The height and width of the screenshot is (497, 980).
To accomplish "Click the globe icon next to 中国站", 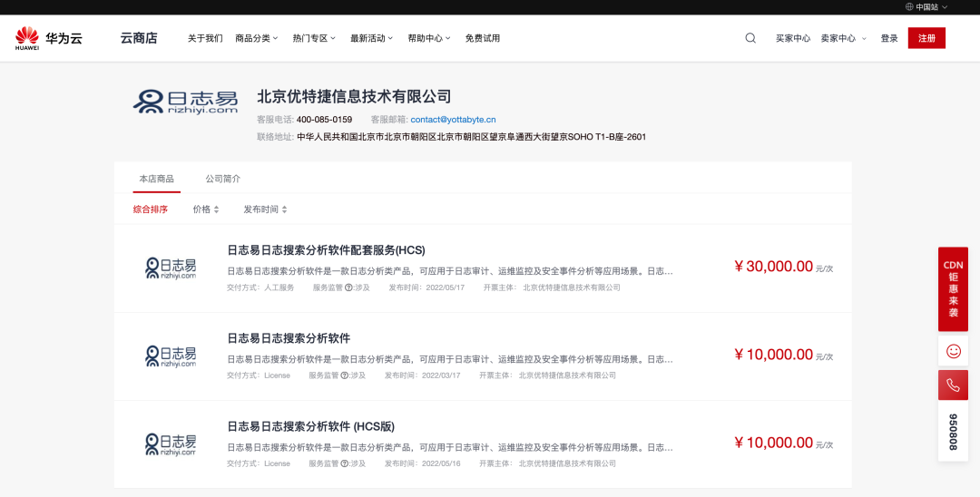I will [x=909, y=7].
